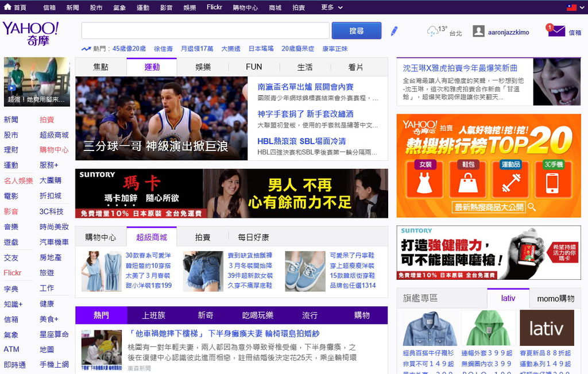Click the search input field
The image size is (588, 374).
tap(205, 30)
